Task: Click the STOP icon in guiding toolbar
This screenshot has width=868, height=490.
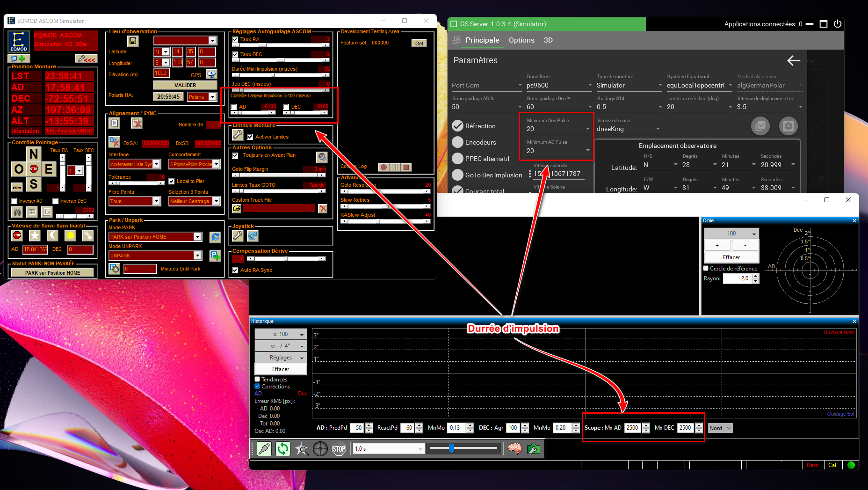Action: [x=339, y=449]
